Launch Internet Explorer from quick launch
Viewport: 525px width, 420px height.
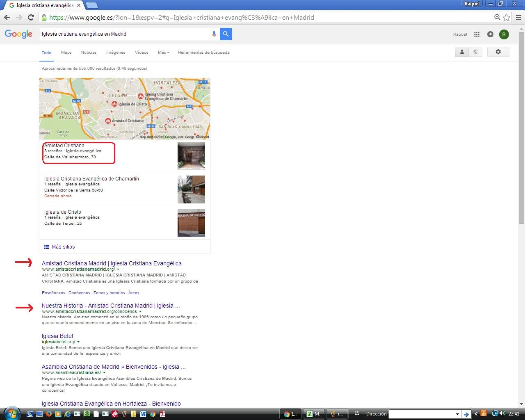[x=67, y=414]
